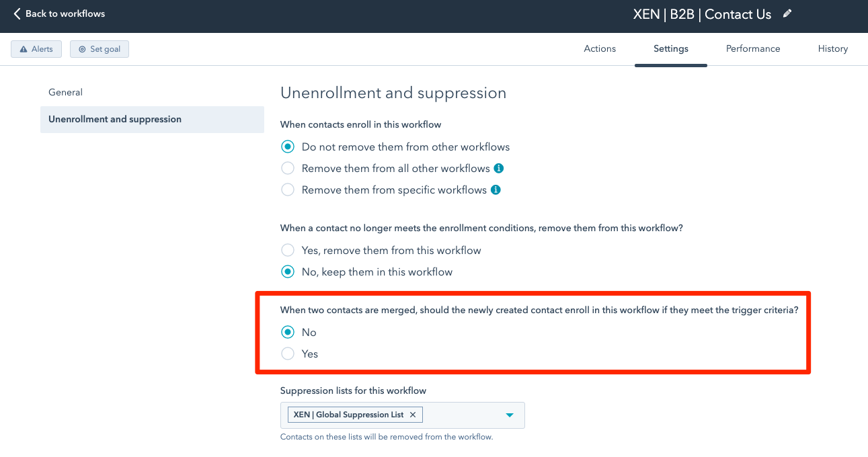Switch to the History tab
This screenshot has width=868, height=457.
tap(832, 48)
